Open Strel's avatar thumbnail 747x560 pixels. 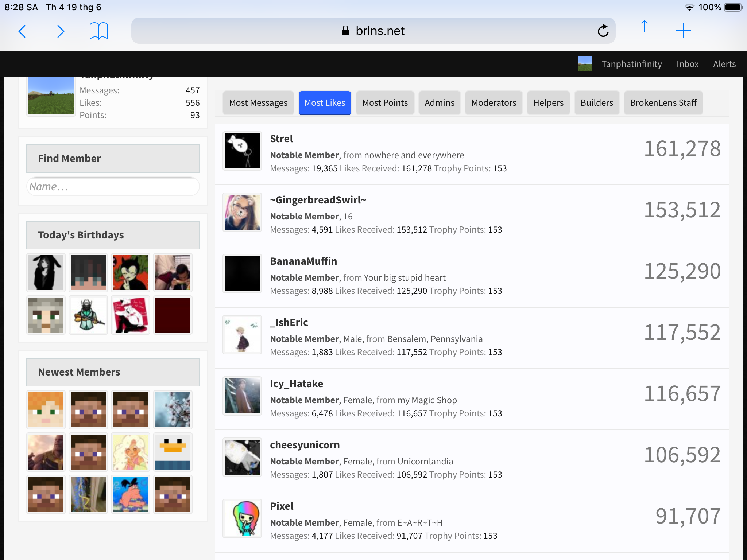point(242,151)
